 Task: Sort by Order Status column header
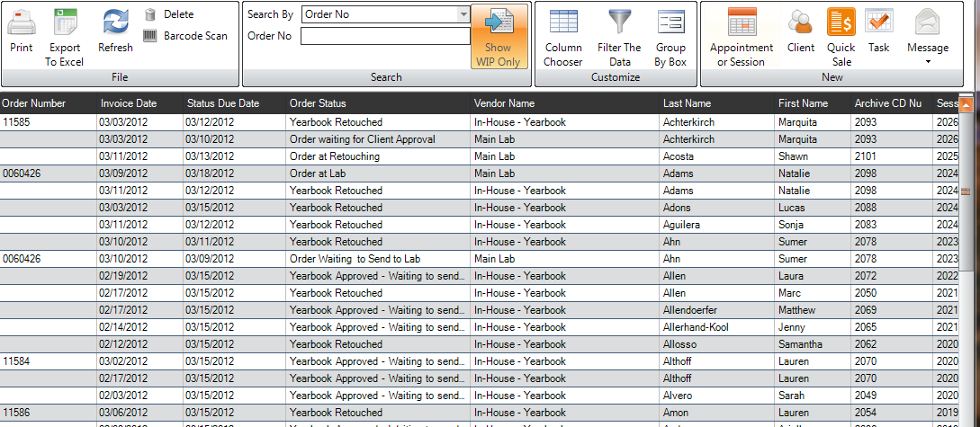pyautogui.click(x=318, y=103)
